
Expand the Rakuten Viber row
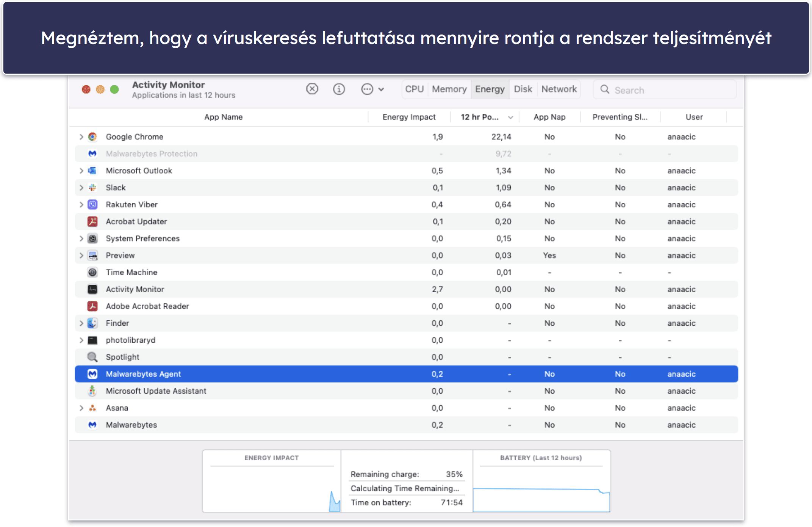click(81, 204)
